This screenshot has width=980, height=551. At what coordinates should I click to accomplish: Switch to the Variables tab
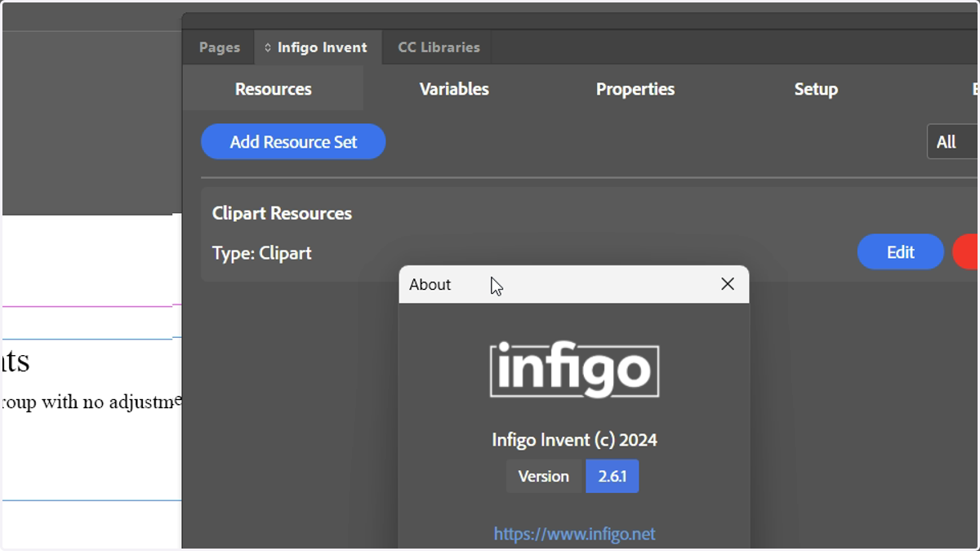[x=454, y=89]
